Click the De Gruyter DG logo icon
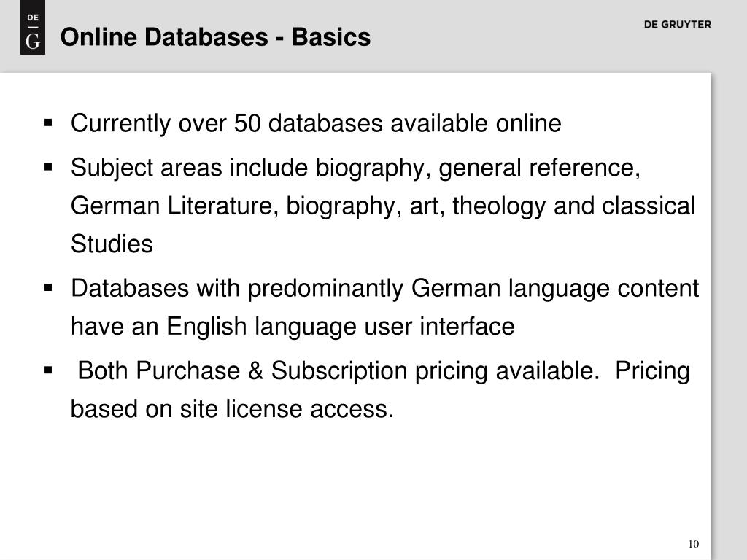Viewport: 747px width, 560px height. click(x=32, y=27)
